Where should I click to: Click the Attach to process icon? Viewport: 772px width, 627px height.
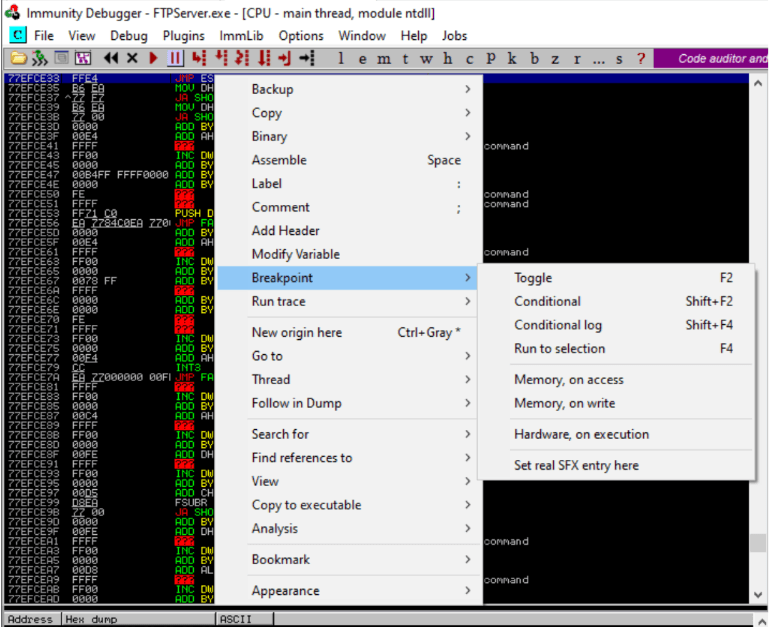tap(39, 58)
